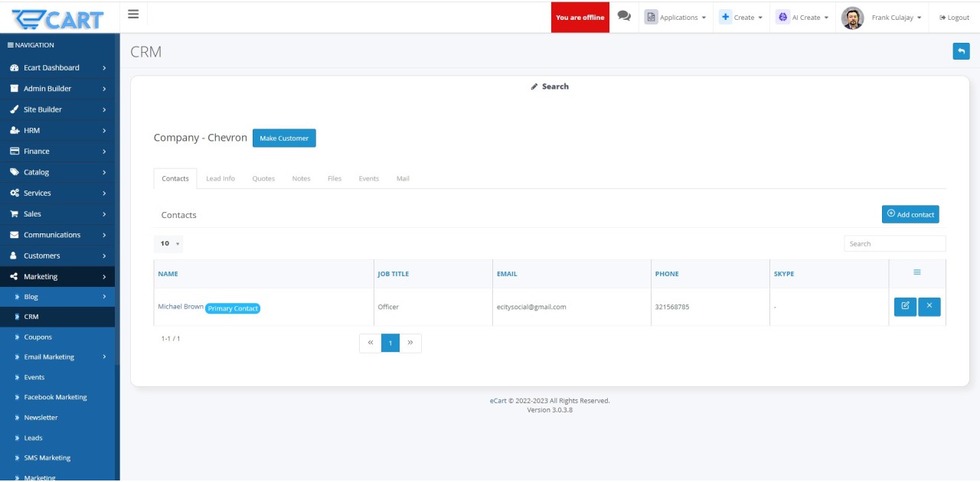This screenshot has width=980, height=482.
Task: Click the edit icon for Michael Brown
Action: [905, 307]
